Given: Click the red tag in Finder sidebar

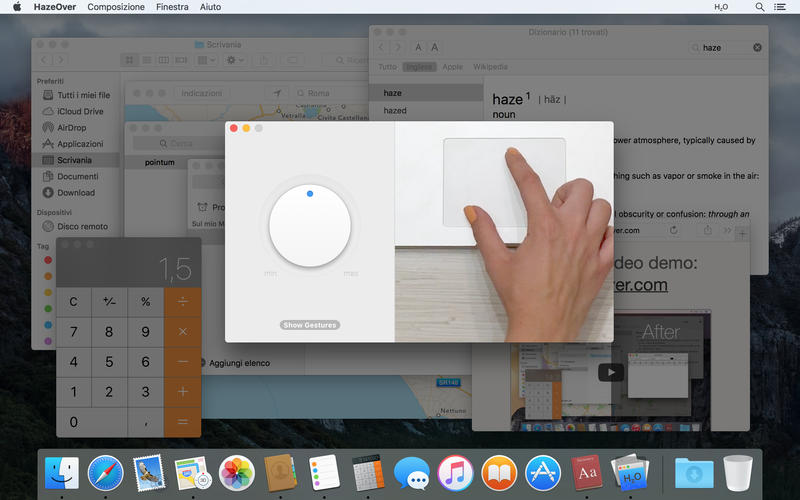Looking at the screenshot, I should [48, 260].
